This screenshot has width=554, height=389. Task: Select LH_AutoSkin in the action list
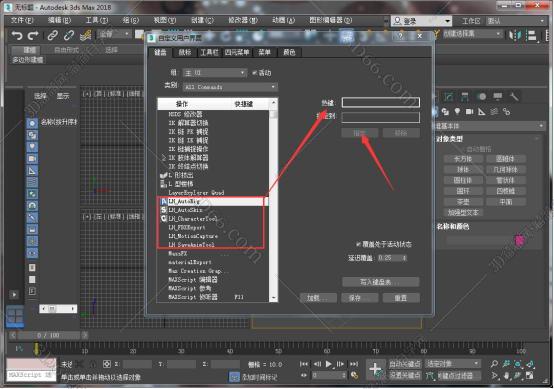[212, 210]
